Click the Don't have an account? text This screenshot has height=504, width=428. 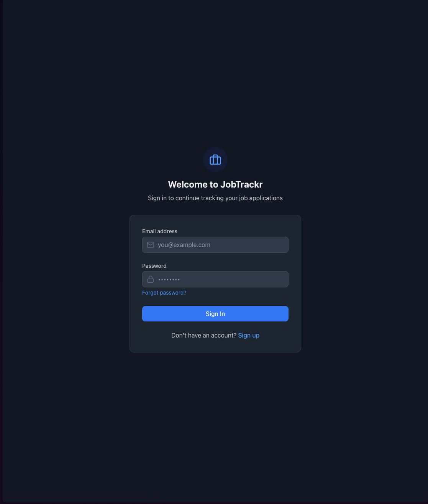[x=204, y=335]
